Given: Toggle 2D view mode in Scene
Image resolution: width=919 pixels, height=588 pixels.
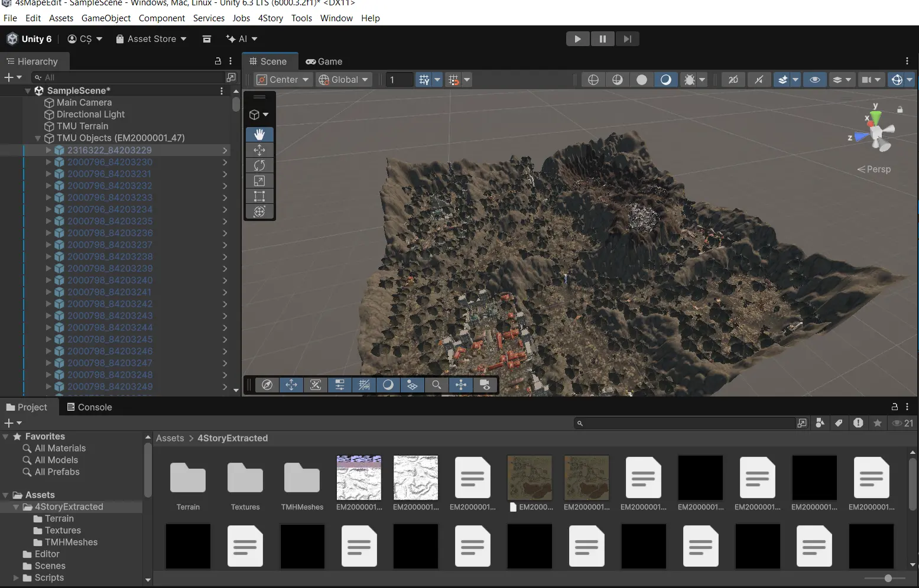Looking at the screenshot, I should [x=733, y=80].
